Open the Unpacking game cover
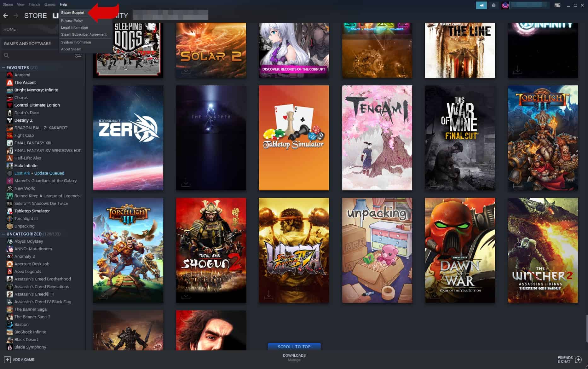 pos(377,250)
